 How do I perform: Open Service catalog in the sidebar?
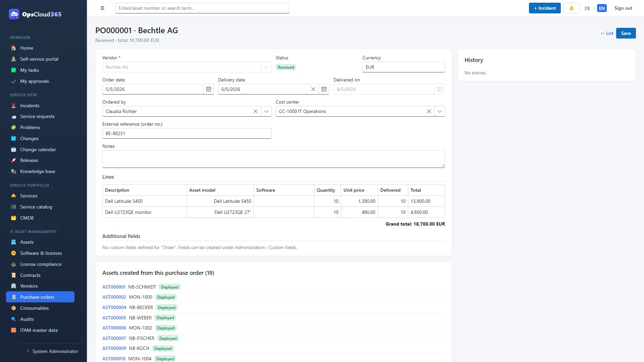[x=40, y=207]
